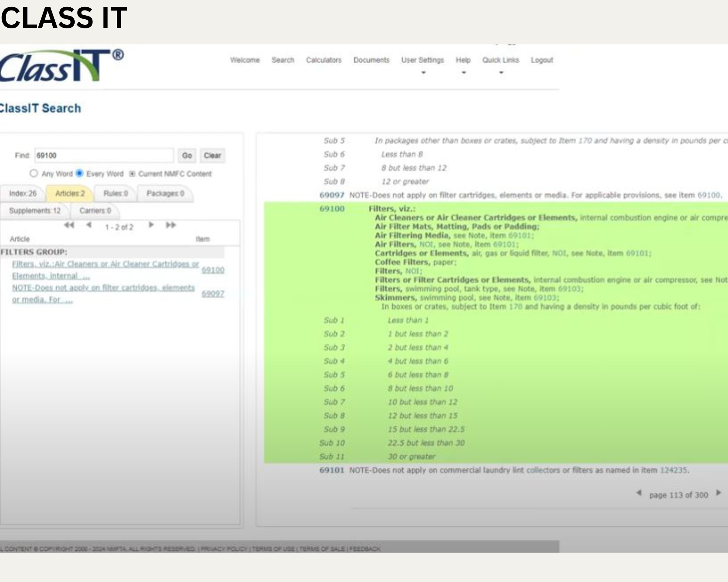The image size is (728, 582).
Task: Go to previous results arrow
Action: pos(88,225)
